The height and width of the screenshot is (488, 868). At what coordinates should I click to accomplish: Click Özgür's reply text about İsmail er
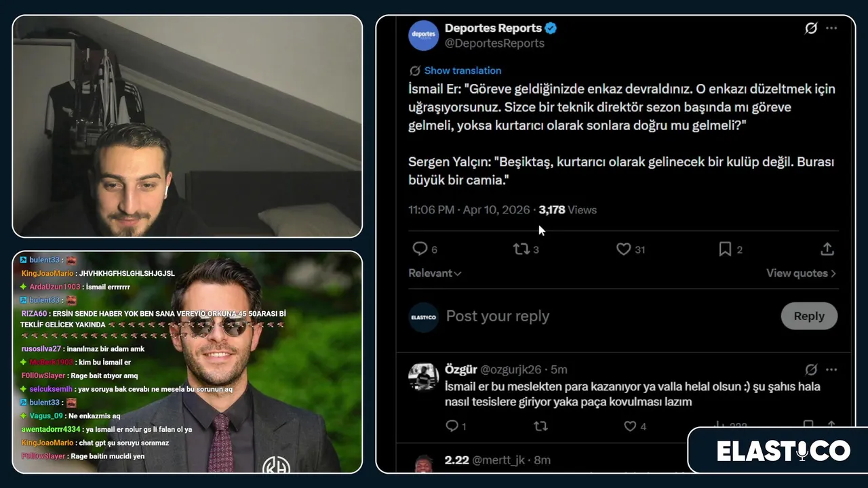633,394
